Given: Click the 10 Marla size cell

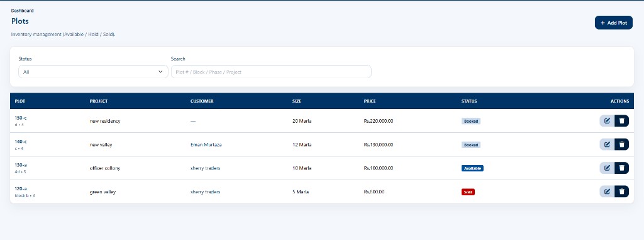Looking at the screenshot, I should [x=302, y=168].
